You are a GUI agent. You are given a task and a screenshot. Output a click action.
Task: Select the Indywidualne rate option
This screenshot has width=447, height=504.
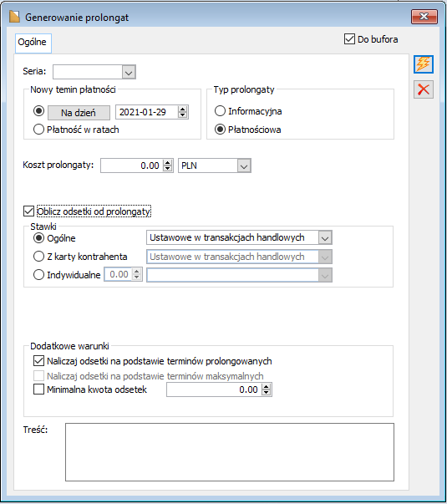(38, 275)
